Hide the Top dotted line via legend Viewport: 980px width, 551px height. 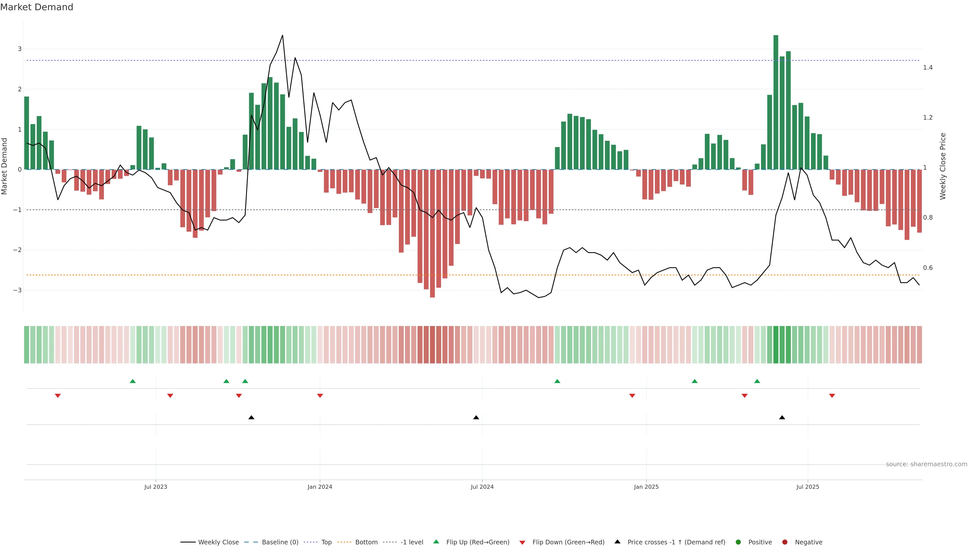pos(326,542)
